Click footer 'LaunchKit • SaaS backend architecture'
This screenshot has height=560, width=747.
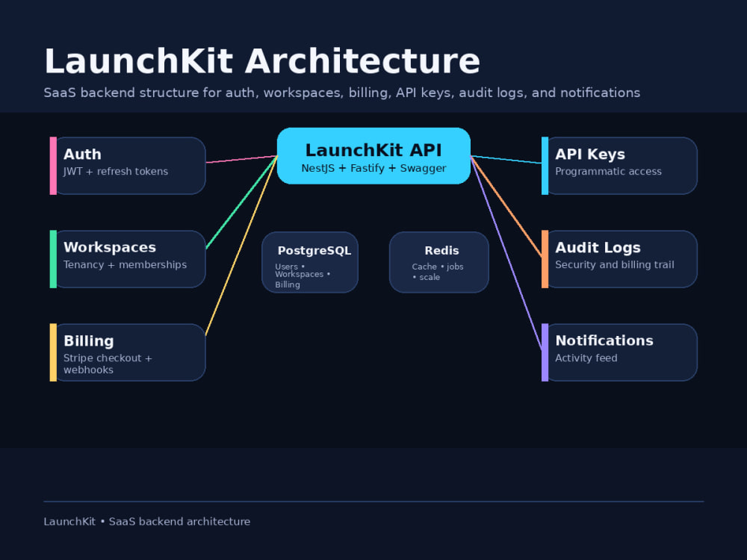coord(146,521)
